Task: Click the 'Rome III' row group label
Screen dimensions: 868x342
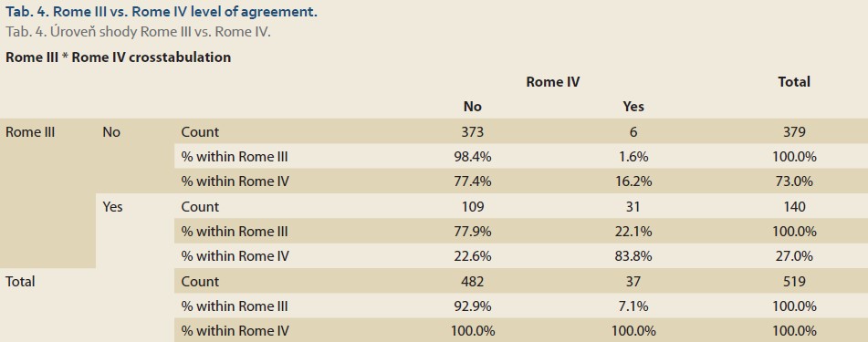Action: click(30, 131)
